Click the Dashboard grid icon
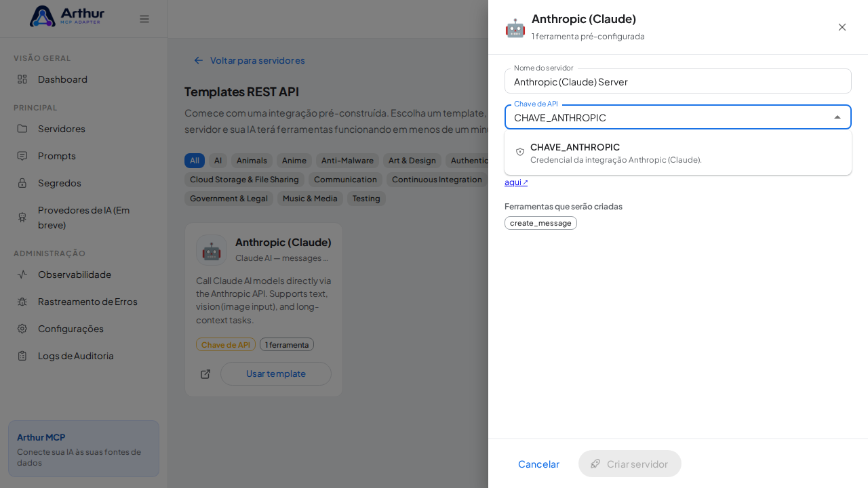 (22, 79)
